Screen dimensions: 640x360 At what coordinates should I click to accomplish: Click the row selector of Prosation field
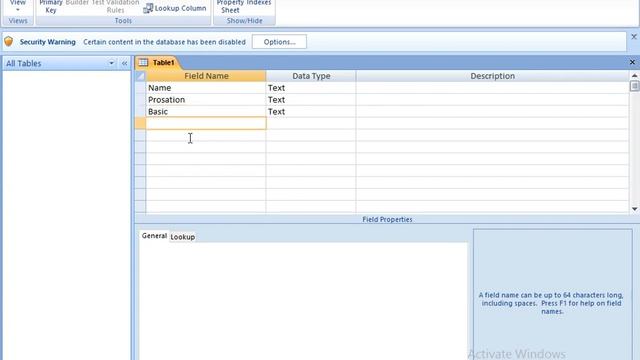[x=140, y=100]
